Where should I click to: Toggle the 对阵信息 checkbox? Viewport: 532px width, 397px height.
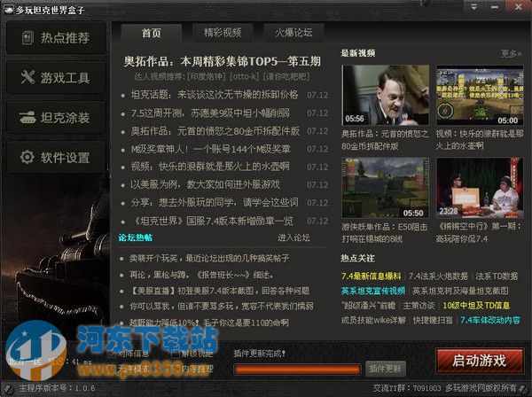112,354
